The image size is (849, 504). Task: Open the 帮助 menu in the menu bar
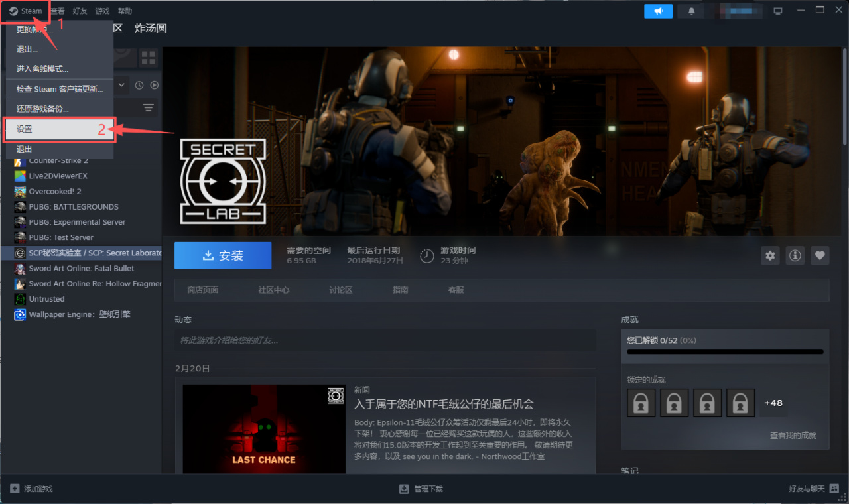(x=125, y=11)
